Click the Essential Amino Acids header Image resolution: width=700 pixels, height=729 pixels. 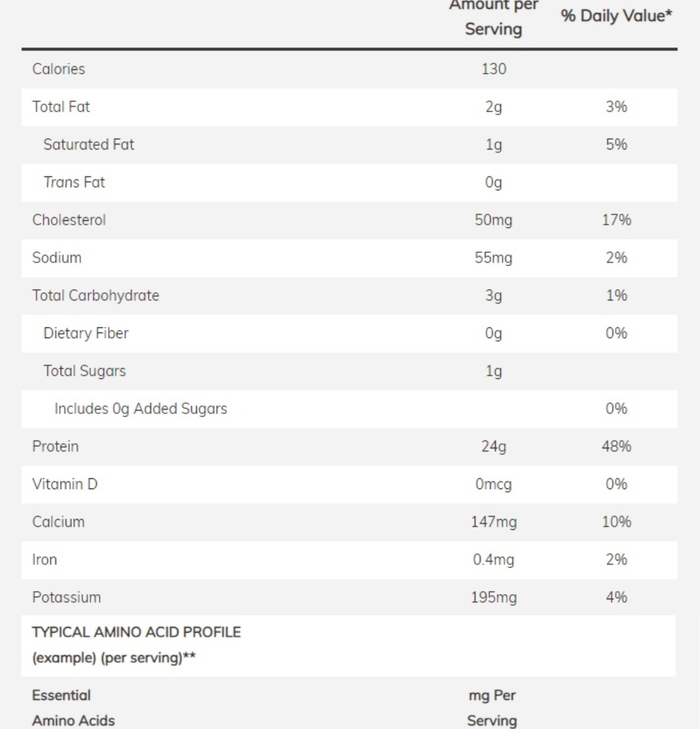(x=74, y=708)
